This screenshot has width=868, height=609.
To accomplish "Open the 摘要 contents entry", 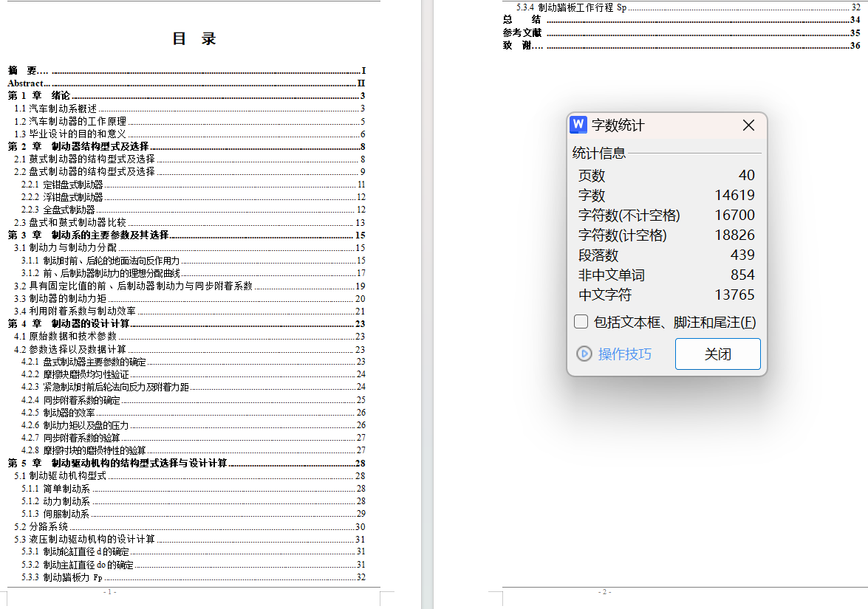I will (187, 70).
